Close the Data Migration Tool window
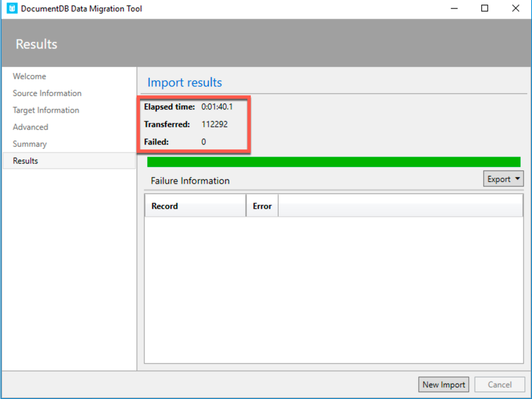 pos(515,8)
